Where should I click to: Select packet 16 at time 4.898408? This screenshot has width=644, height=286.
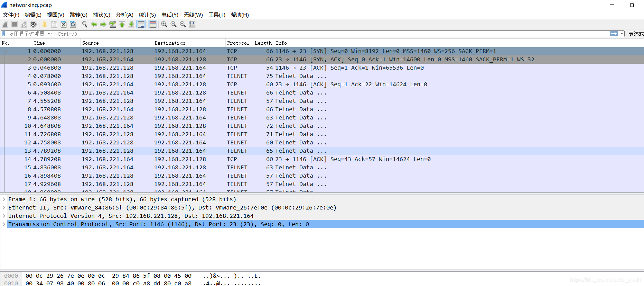pos(322,176)
